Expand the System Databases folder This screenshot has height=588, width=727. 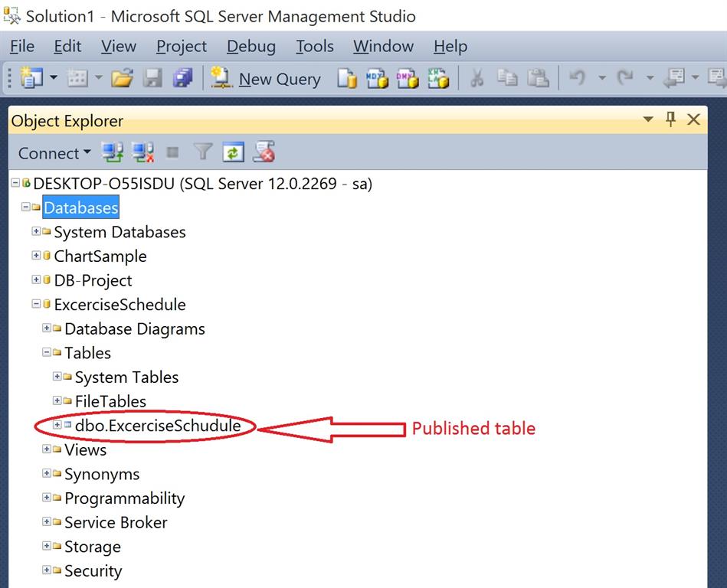[36, 230]
